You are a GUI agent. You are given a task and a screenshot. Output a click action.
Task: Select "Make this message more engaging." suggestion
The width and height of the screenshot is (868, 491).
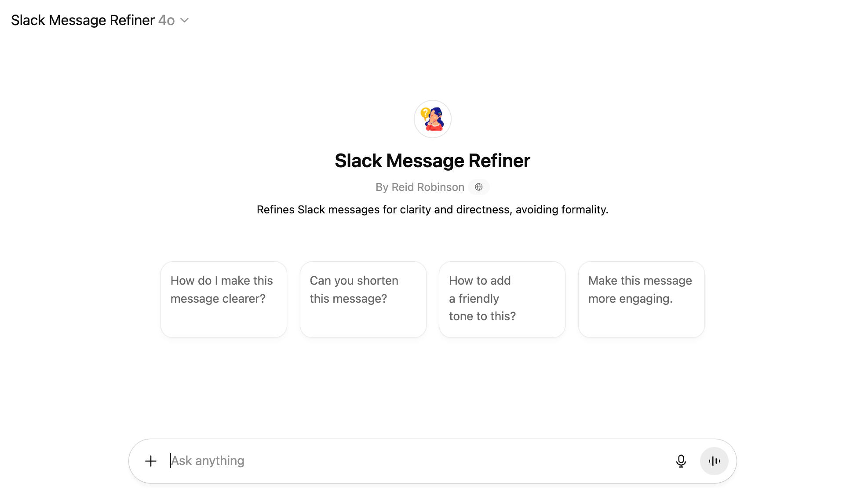coord(642,299)
